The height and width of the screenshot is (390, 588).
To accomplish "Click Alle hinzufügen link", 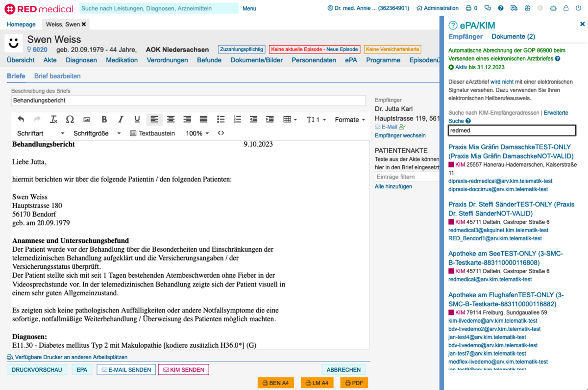I will pos(393,186).
